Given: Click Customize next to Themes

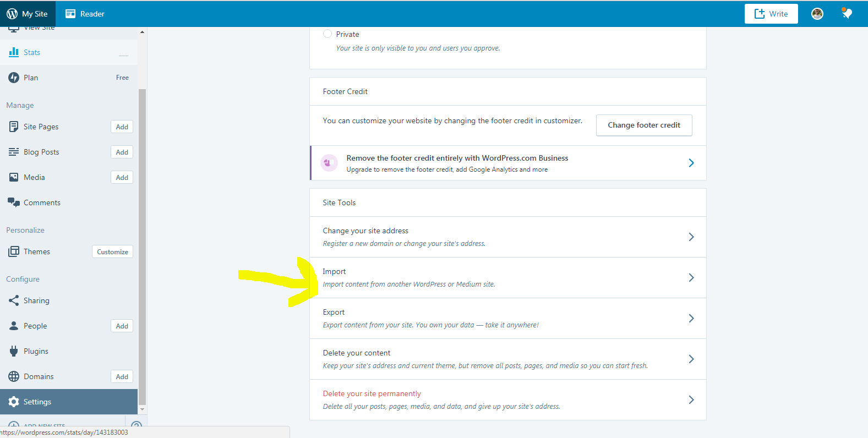Looking at the screenshot, I should tap(112, 252).
